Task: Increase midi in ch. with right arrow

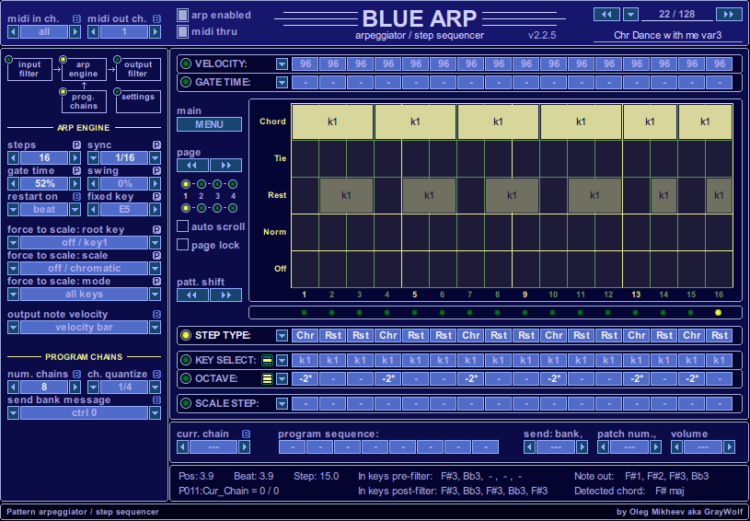Action: click(x=75, y=32)
